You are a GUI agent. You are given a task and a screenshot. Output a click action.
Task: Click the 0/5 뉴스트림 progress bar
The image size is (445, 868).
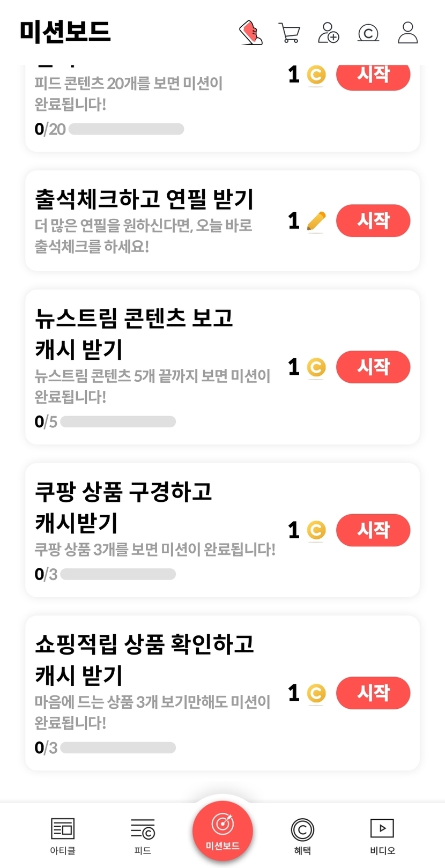click(x=118, y=422)
